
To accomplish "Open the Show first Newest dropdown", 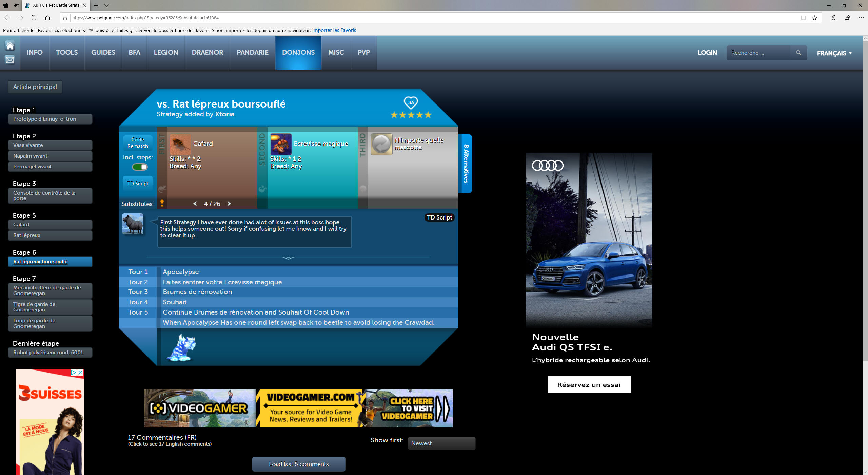I will point(441,443).
